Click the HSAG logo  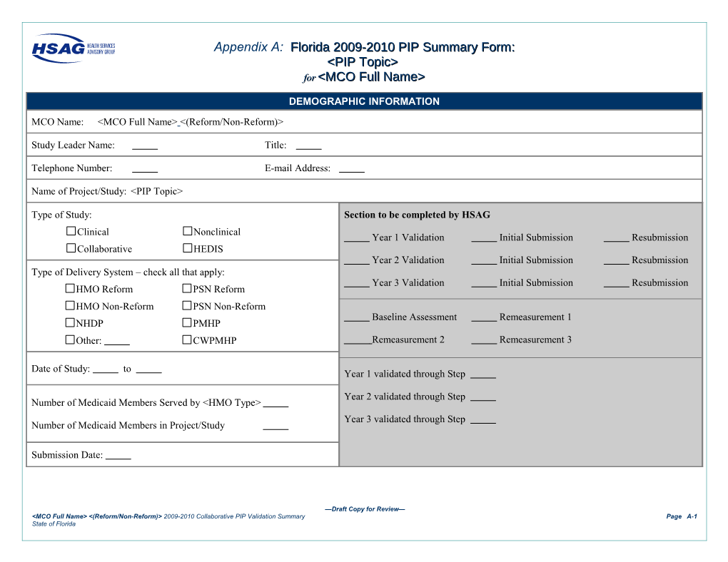73,48
